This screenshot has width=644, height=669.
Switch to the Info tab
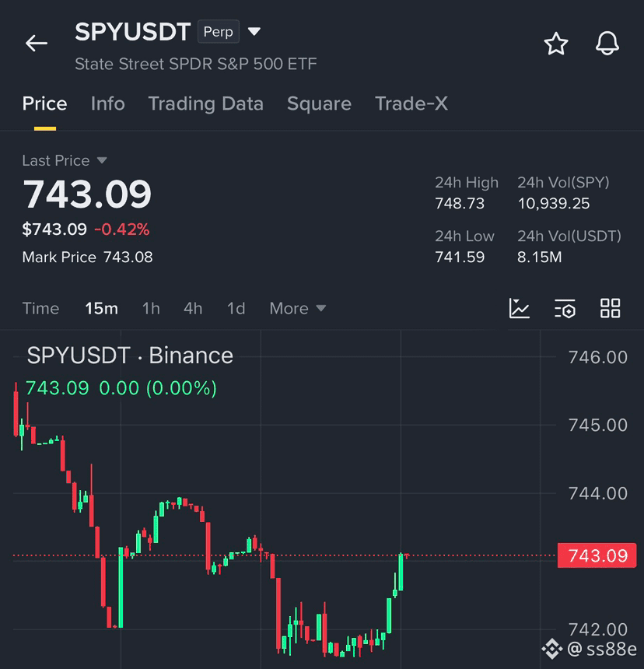108,103
